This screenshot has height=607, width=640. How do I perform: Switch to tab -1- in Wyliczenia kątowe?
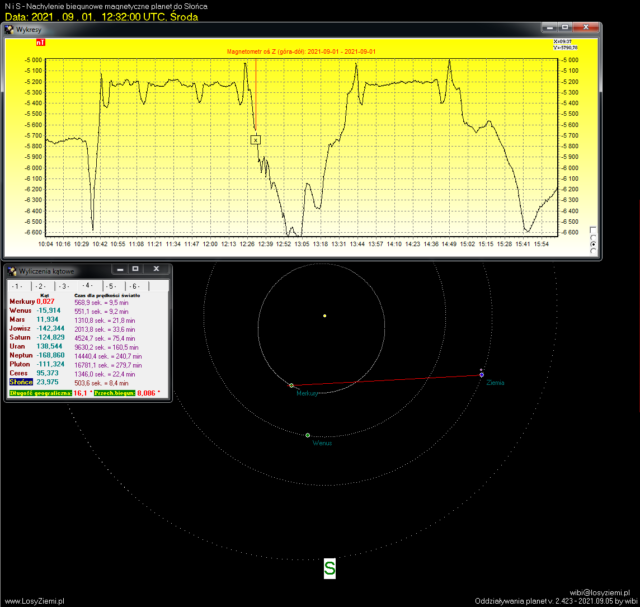(18, 286)
